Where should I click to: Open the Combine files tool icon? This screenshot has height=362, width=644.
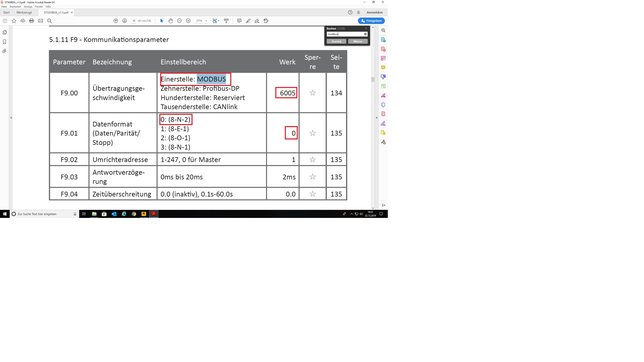pos(383,77)
